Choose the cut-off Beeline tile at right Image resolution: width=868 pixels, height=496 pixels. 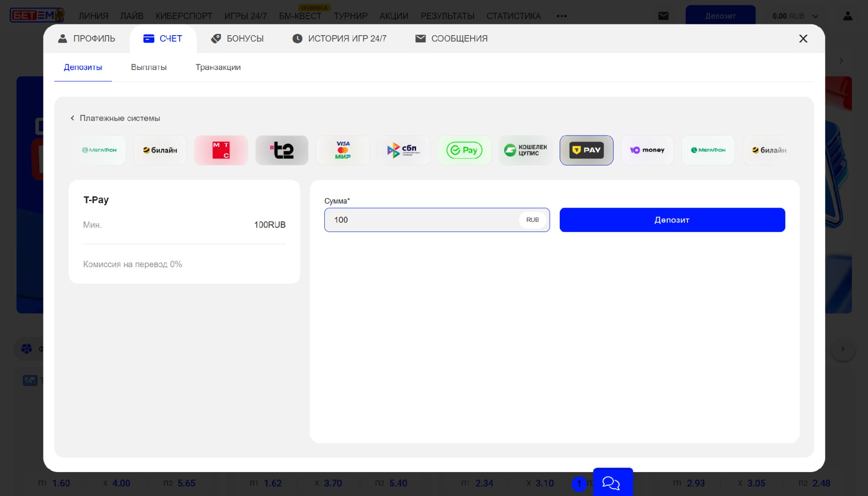click(769, 150)
